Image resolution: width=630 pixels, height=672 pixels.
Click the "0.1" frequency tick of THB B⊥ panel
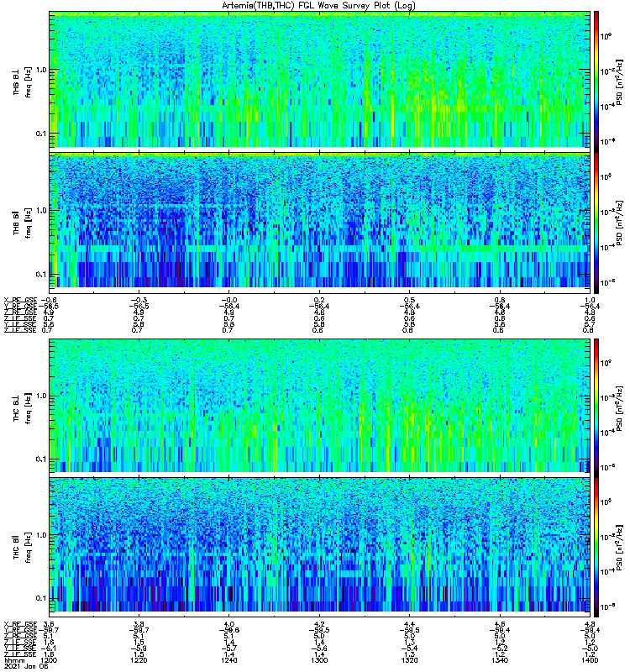coord(41,134)
